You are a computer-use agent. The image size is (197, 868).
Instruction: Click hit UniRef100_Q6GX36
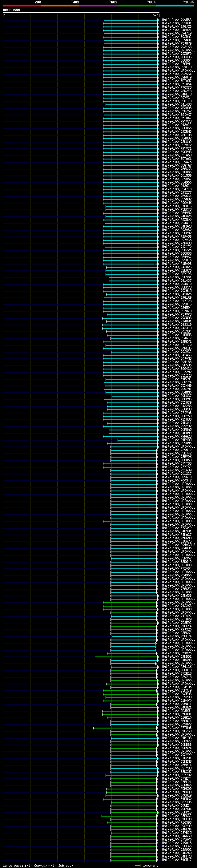[x=177, y=57]
